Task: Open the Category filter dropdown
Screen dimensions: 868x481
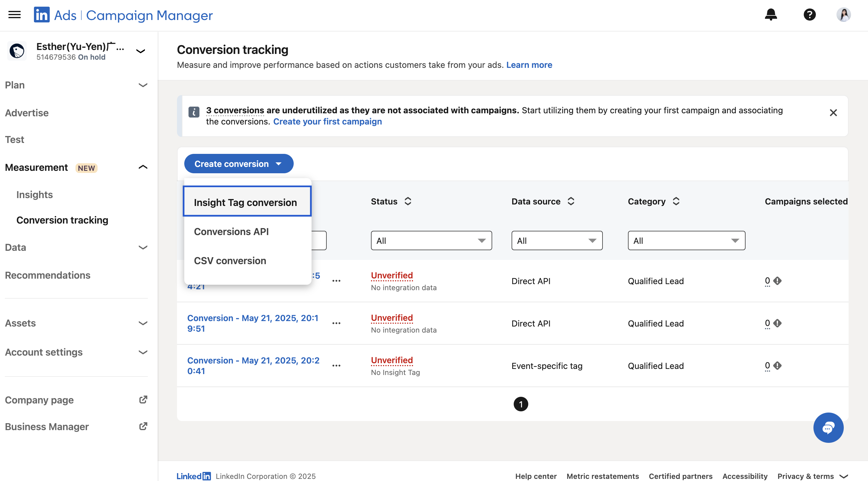Action: pyautogui.click(x=686, y=240)
